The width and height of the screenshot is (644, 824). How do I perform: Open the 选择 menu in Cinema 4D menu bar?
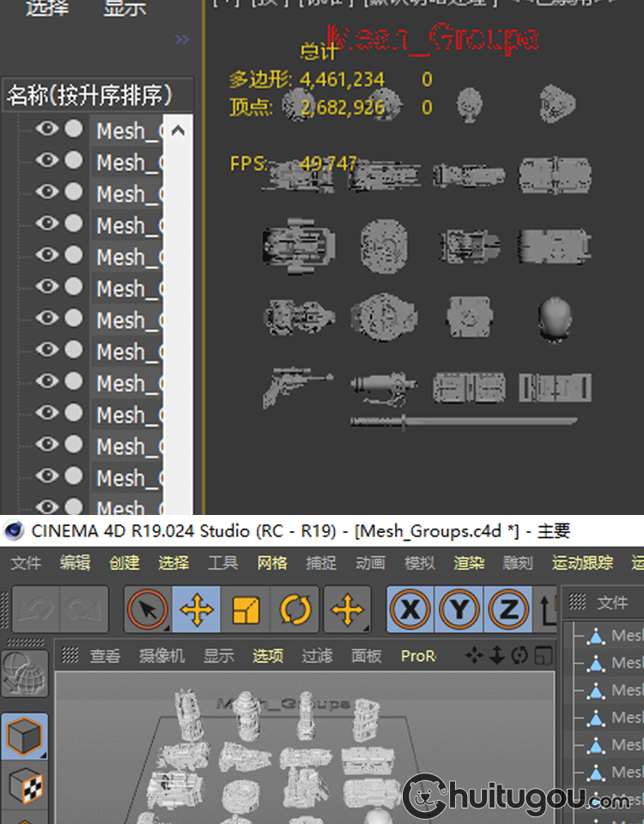pos(173,563)
